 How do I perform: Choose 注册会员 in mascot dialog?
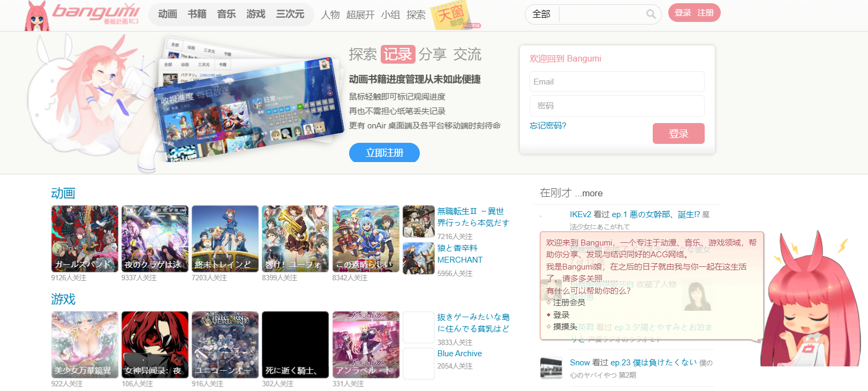pos(569,303)
